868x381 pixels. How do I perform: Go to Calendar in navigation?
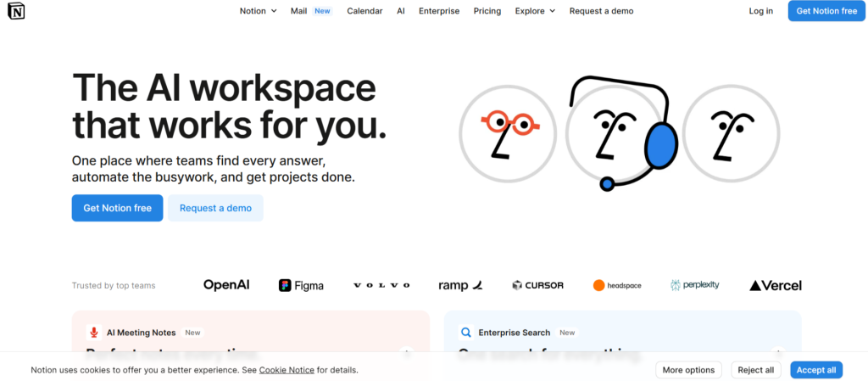point(364,11)
